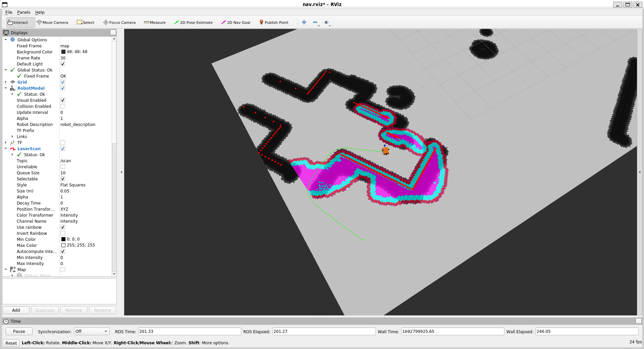Click the Global Options gear icon
Viewport: 644px width, 349px height.
point(13,40)
